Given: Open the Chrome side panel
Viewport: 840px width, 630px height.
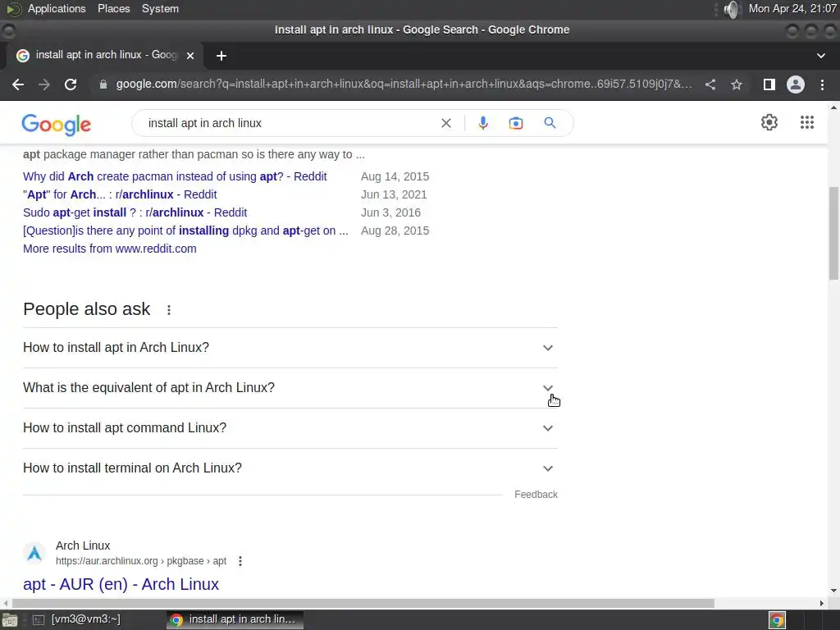Looking at the screenshot, I should 769,84.
